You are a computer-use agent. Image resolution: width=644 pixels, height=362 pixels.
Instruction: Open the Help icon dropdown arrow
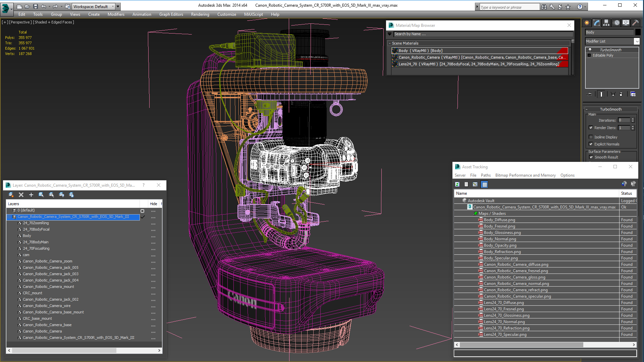coord(585,7)
